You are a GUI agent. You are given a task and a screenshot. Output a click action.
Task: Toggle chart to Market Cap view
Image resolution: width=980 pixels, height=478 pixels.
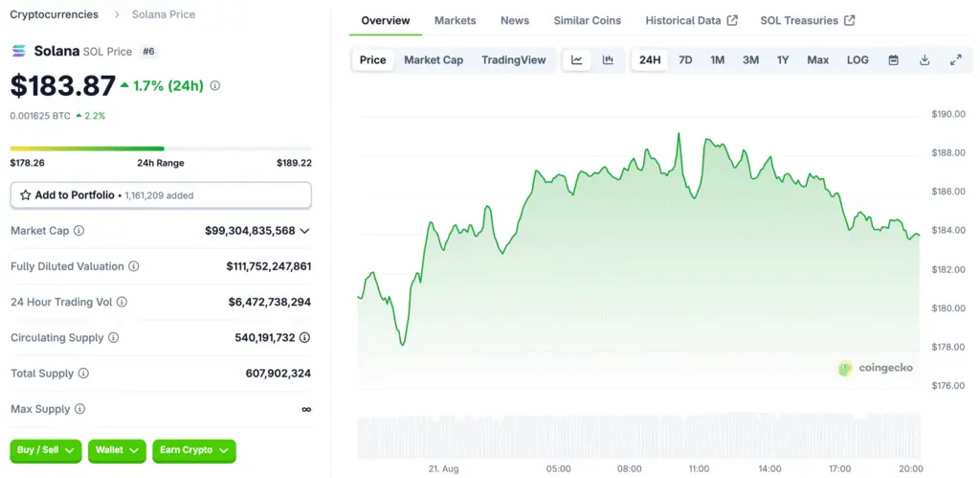(434, 60)
